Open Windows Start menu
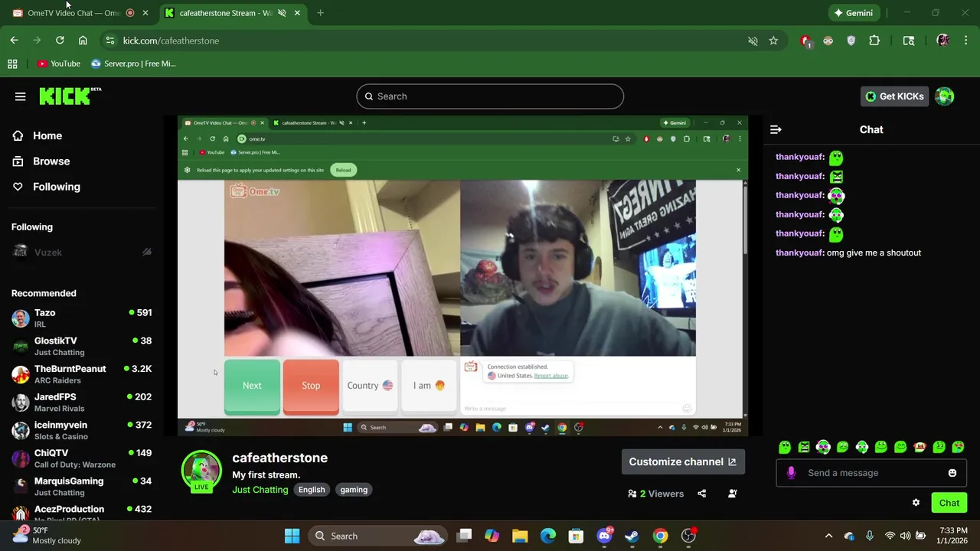This screenshot has width=980, height=551. [x=292, y=536]
